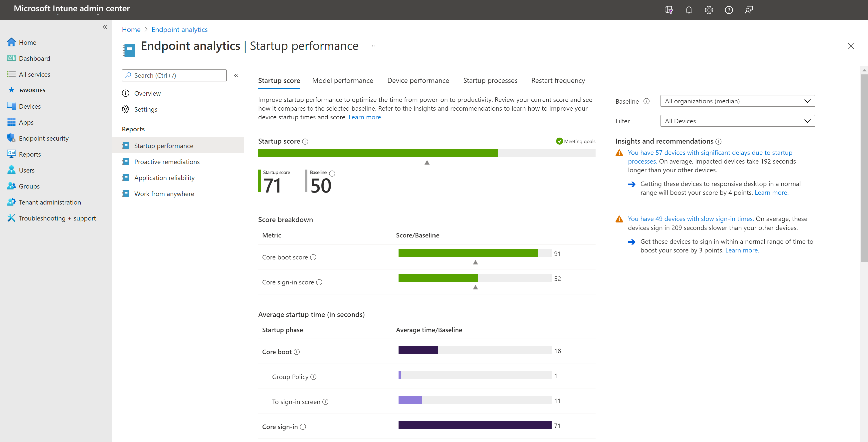The height and width of the screenshot is (442, 868).
Task: Switch to the Model performance tab
Action: (x=342, y=80)
